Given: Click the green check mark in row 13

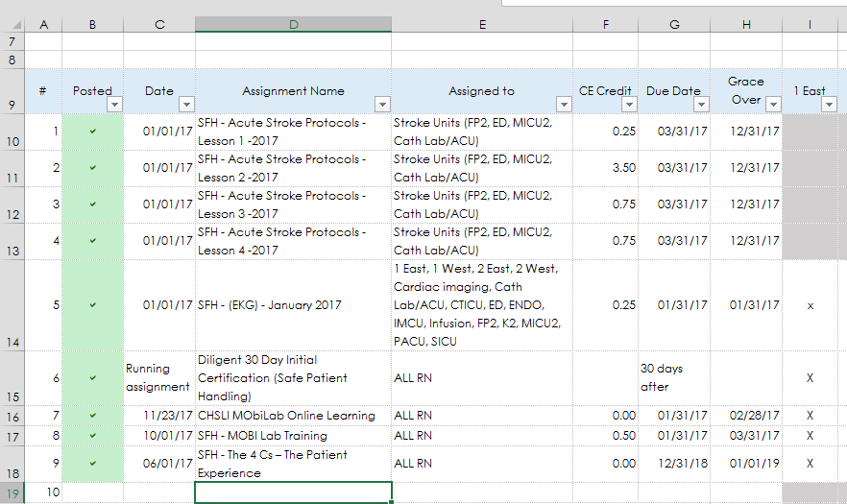Looking at the screenshot, I should 93,240.
